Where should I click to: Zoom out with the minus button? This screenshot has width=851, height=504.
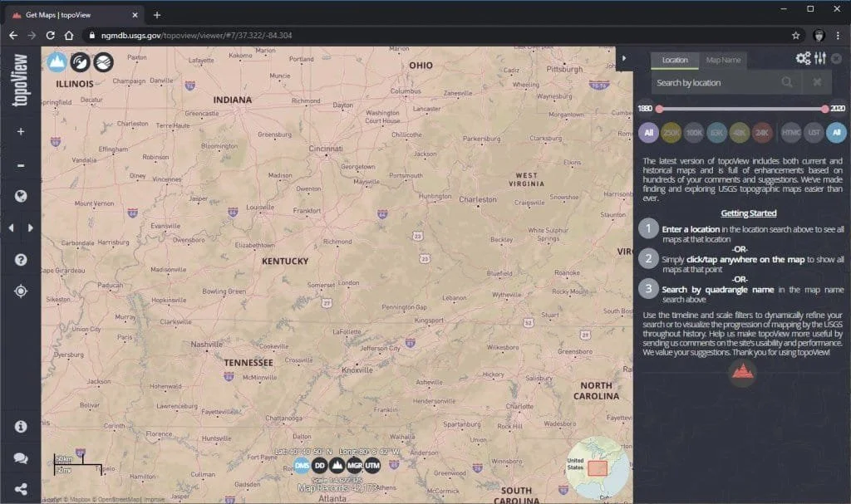coord(21,165)
